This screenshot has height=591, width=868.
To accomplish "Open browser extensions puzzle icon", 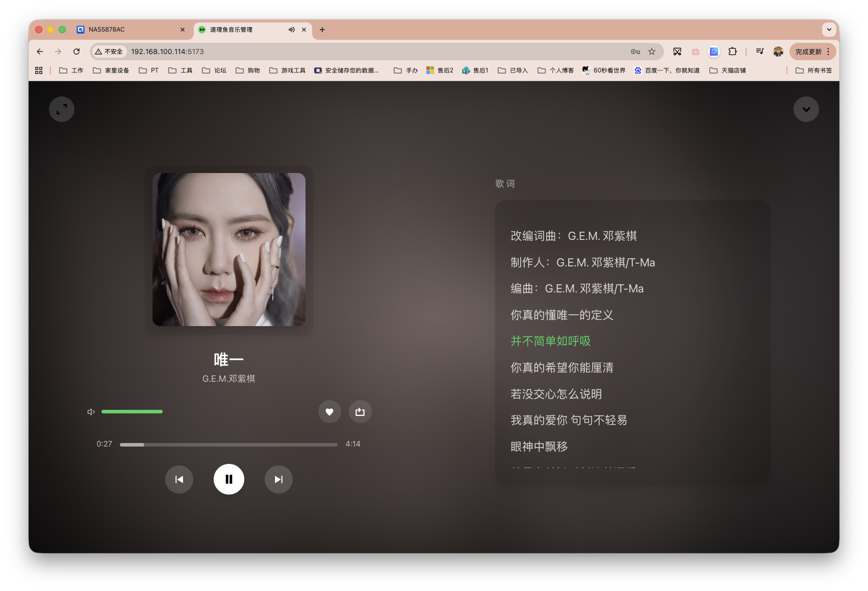I will [733, 51].
